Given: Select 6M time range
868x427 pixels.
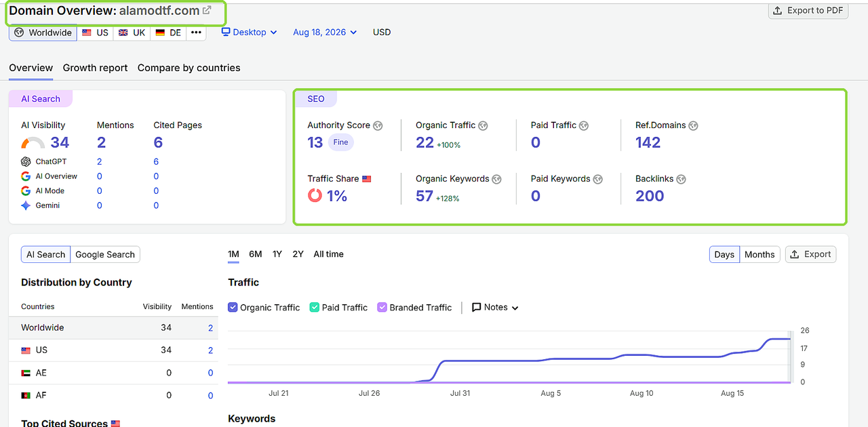Looking at the screenshot, I should tap(255, 254).
